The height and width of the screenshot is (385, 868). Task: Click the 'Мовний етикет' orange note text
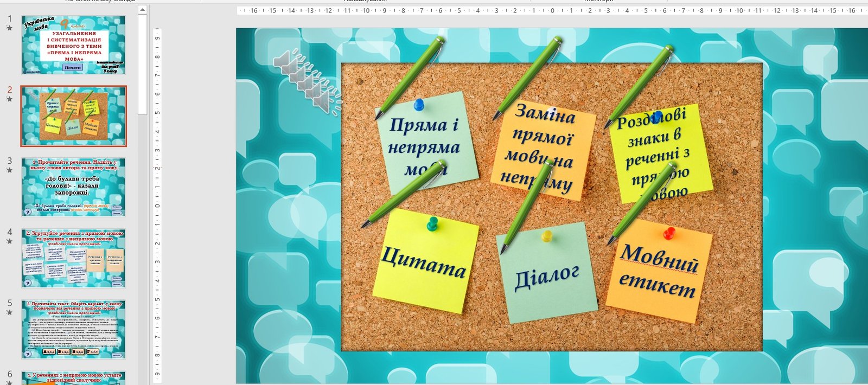(658, 271)
